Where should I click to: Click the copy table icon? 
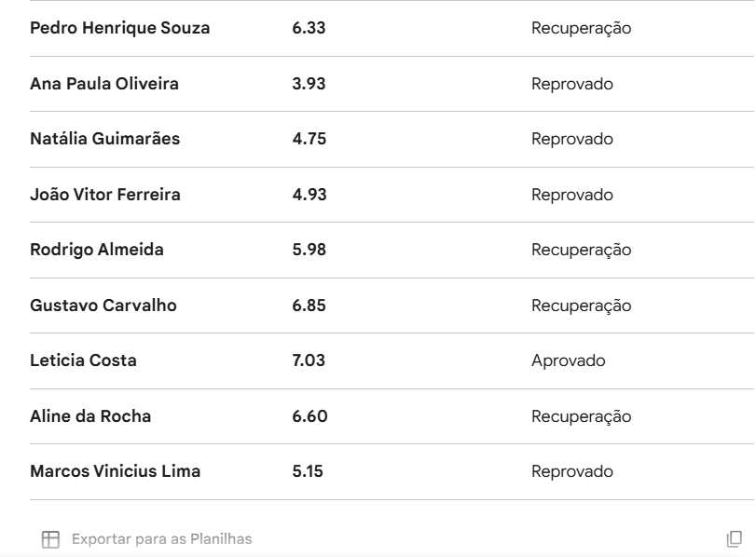click(734, 538)
